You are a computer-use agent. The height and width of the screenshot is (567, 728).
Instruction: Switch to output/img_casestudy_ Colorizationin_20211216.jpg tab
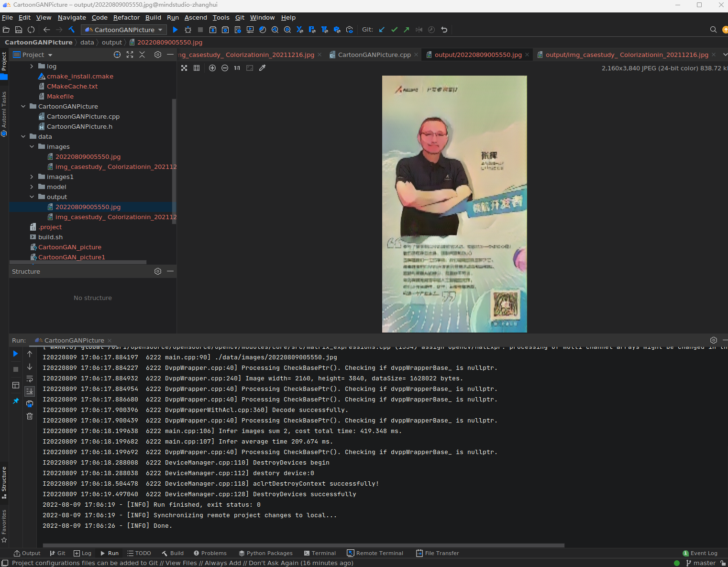(x=627, y=55)
